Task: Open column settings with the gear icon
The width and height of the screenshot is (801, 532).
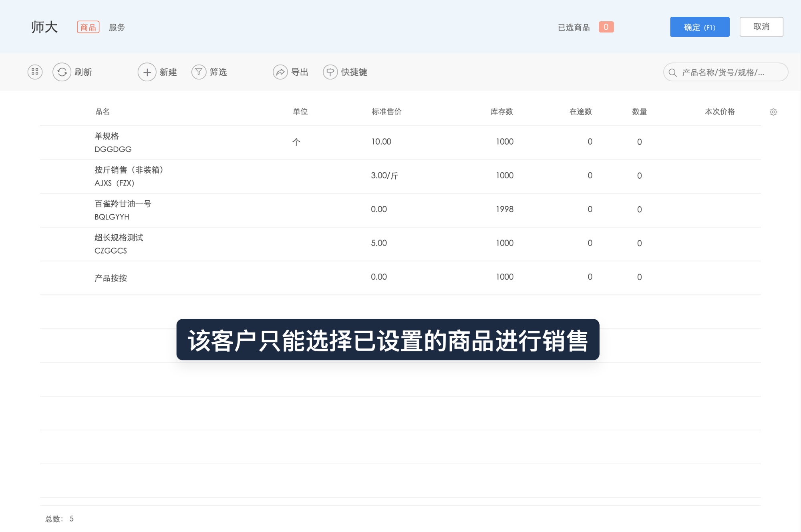Action: pyautogui.click(x=774, y=112)
